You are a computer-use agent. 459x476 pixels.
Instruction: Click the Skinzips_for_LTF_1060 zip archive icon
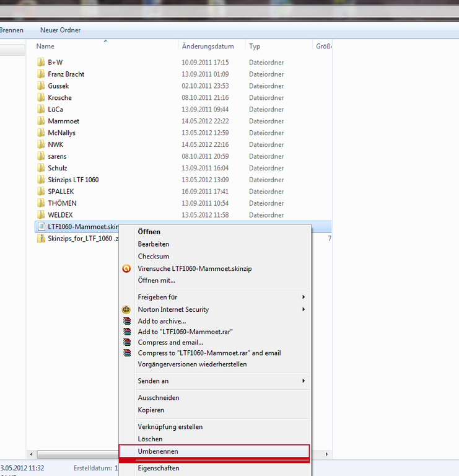pos(41,239)
